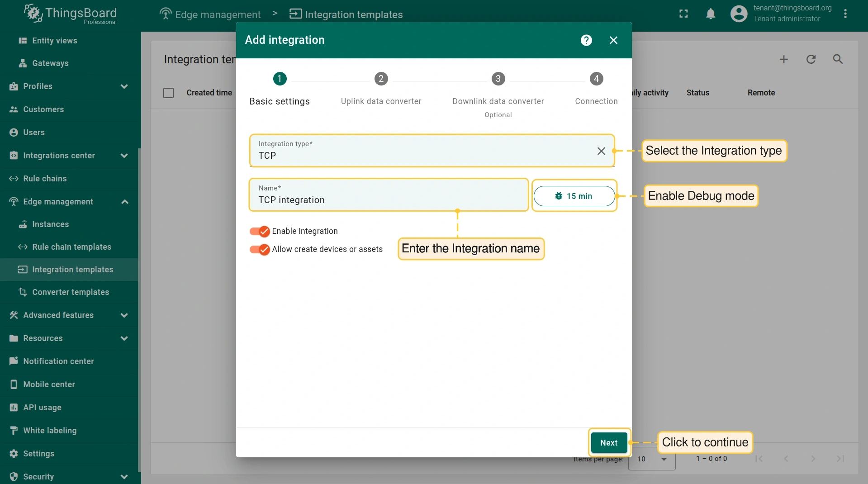Refresh the integration templates table
Screen dimensions: 868x484
[811, 59]
